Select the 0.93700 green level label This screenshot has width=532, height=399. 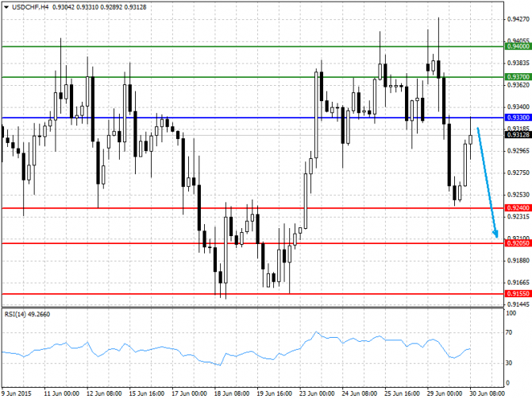(518, 77)
